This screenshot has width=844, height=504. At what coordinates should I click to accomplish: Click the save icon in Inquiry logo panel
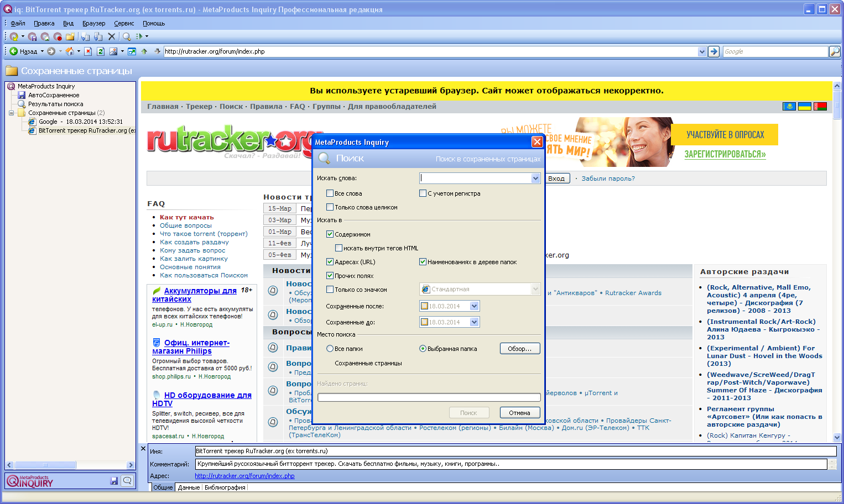point(114,481)
